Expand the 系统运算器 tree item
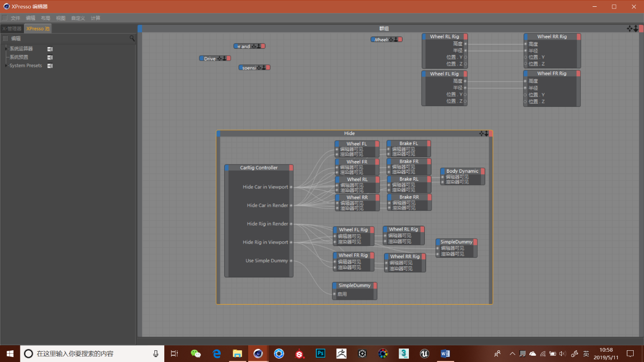The image size is (644, 362). click(x=6, y=49)
